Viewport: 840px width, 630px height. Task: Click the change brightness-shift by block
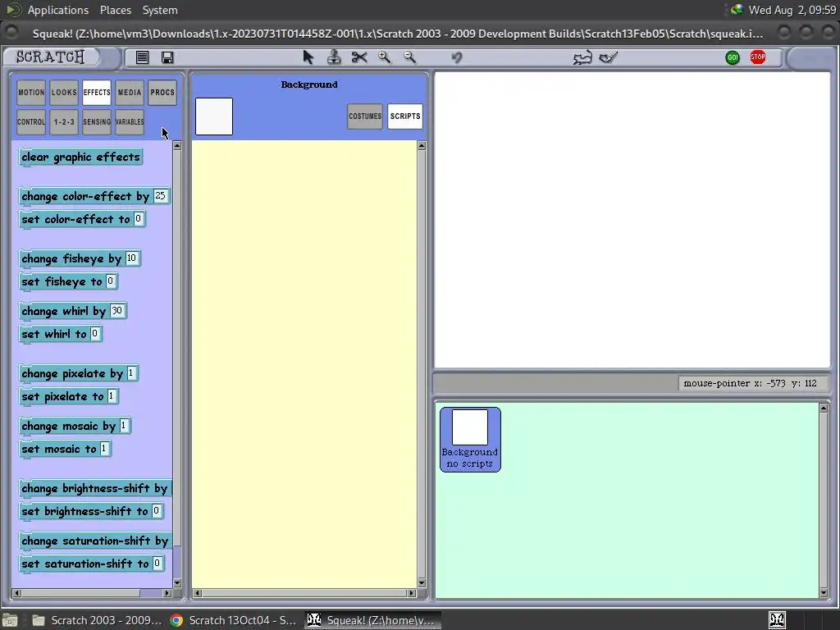tap(95, 489)
